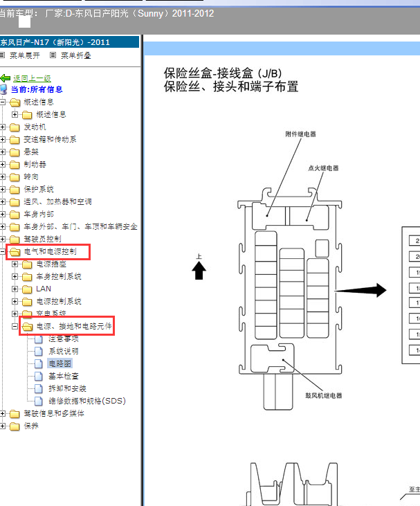
Task: Click the 驾驶员控制 folder icon
Action: tap(15, 240)
